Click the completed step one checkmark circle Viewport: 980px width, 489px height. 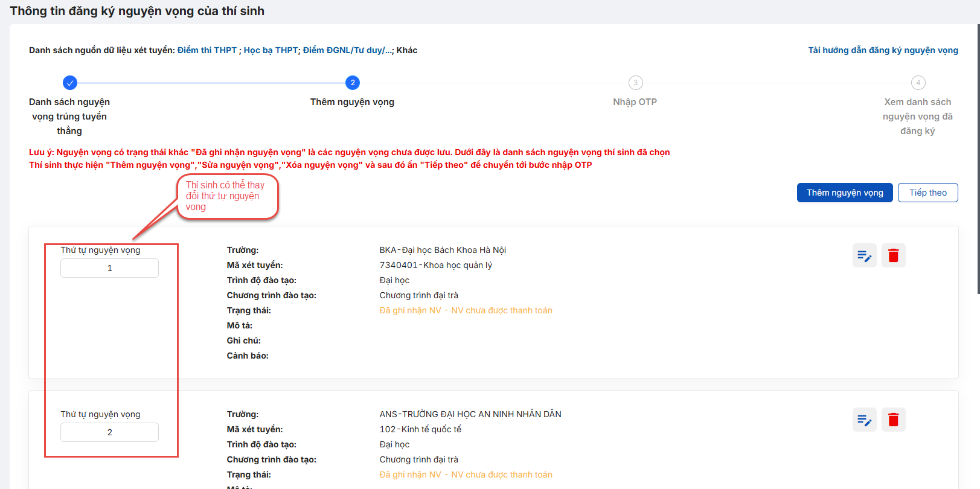tap(70, 83)
